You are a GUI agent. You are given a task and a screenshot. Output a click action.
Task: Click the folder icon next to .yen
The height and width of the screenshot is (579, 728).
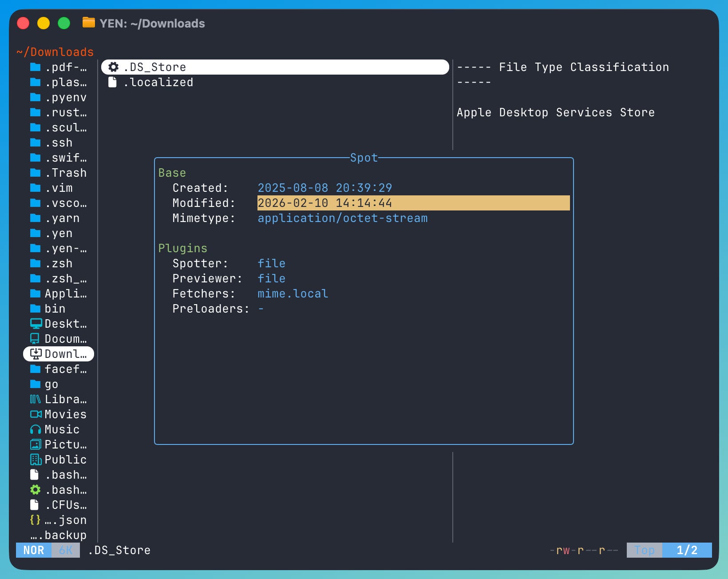[x=36, y=233]
